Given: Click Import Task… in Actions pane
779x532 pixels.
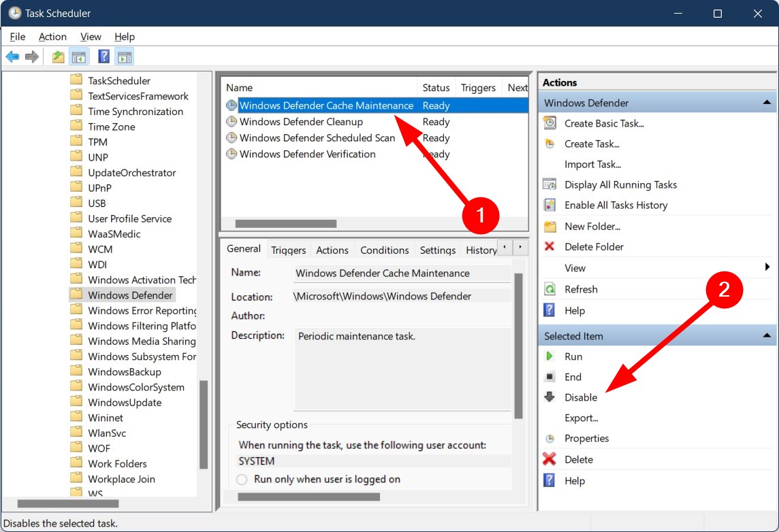Looking at the screenshot, I should click(592, 164).
